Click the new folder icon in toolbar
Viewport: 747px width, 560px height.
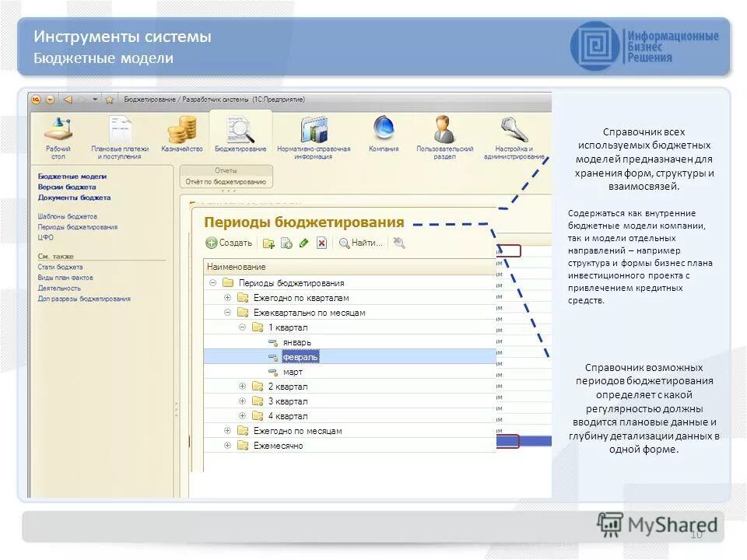coord(269,242)
